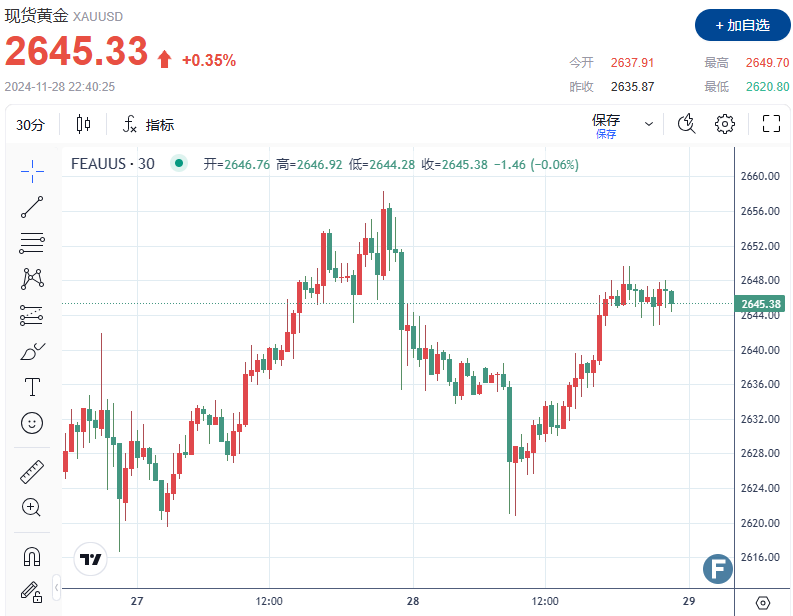Choose the XABCD pattern tool
Viewport: 793px width, 616px height.
coord(32,278)
